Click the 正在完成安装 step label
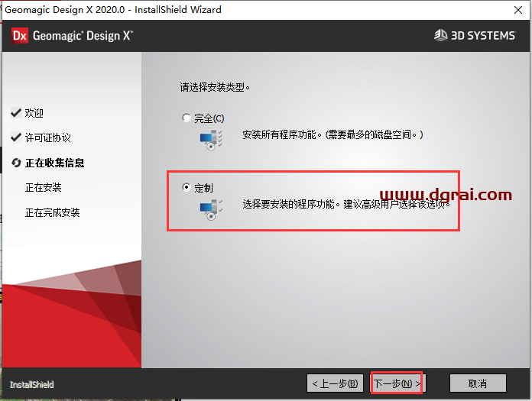Image resolution: width=532 pixels, height=401 pixels. click(52, 212)
